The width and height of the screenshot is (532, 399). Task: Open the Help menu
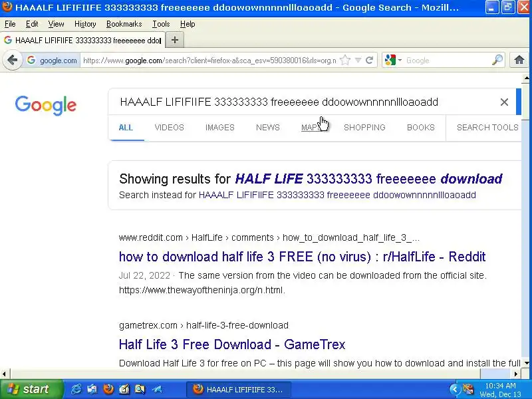(188, 24)
